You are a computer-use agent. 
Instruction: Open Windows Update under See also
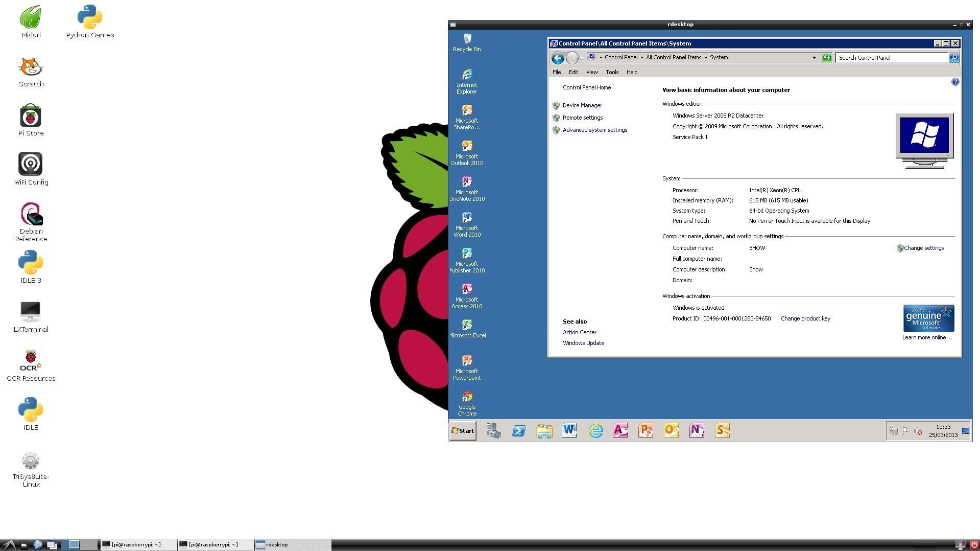[583, 343]
